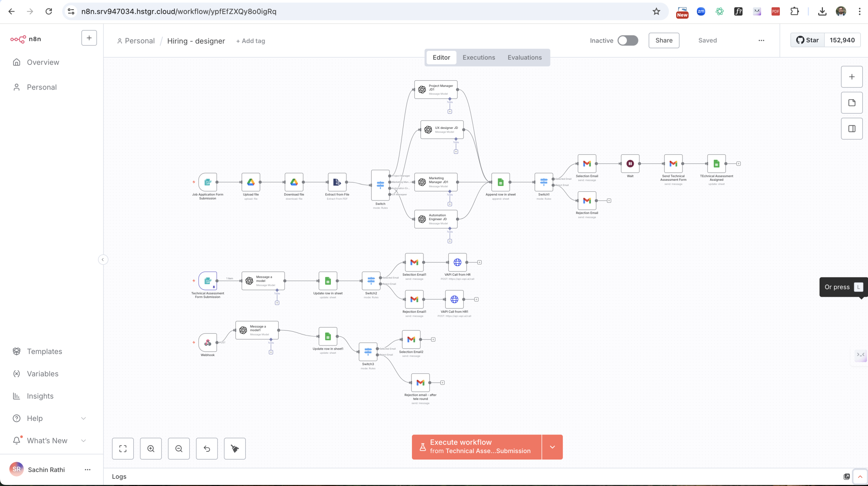Expand the What's New section
This screenshot has height=486, width=868.
83,441
